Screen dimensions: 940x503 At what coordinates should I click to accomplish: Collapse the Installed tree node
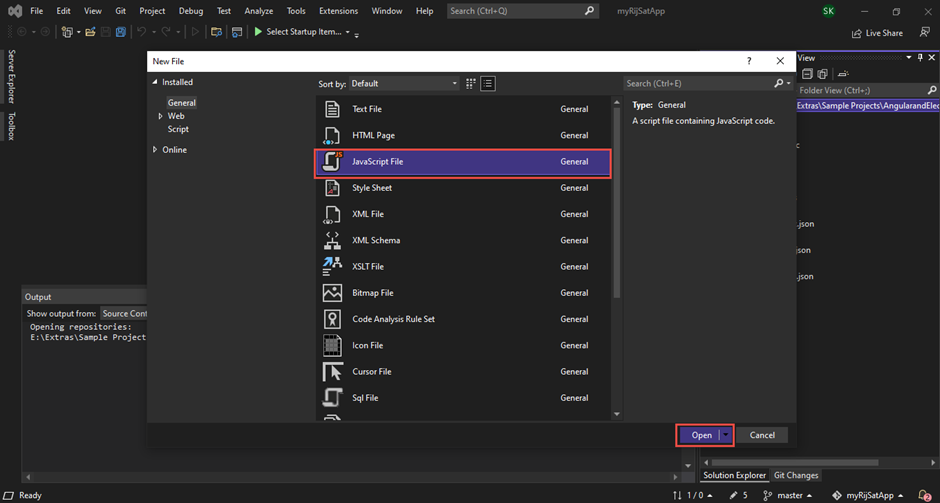tap(155, 82)
